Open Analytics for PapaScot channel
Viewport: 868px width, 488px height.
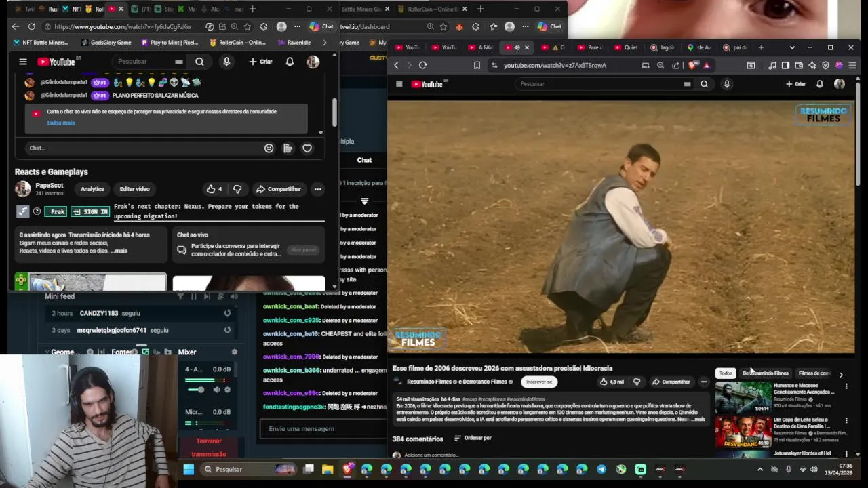coord(92,189)
